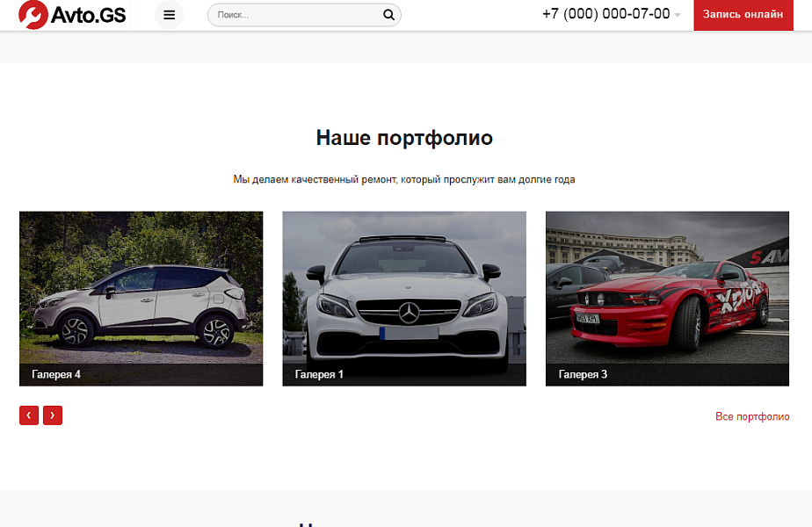812x527 pixels.
Task: Open the phone number selector chevron
Action: (x=677, y=16)
